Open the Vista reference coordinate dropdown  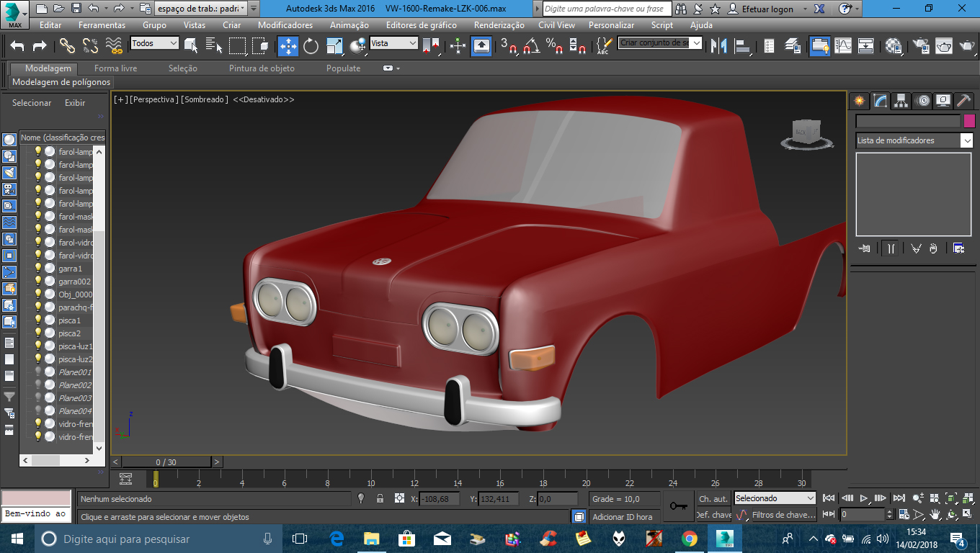[393, 43]
